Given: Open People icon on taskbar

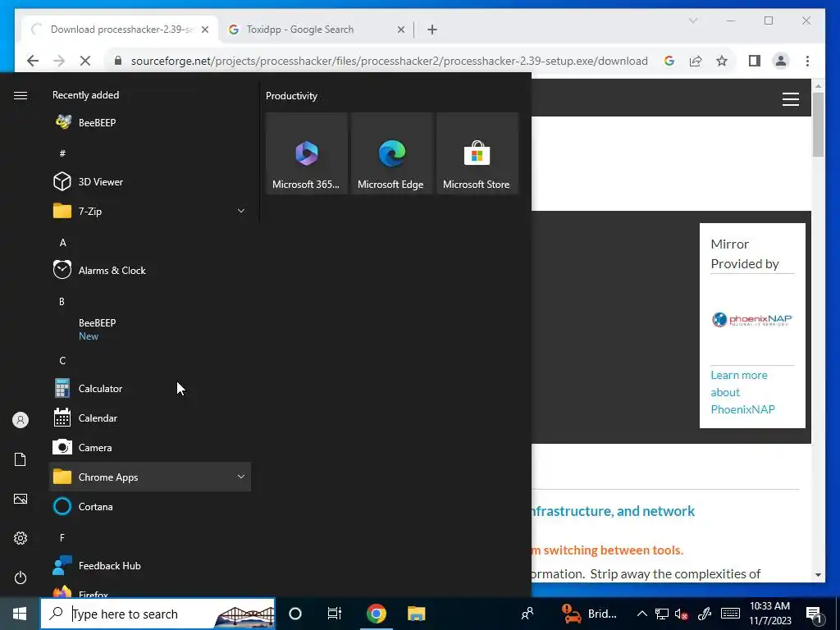Looking at the screenshot, I should click(x=527, y=614).
